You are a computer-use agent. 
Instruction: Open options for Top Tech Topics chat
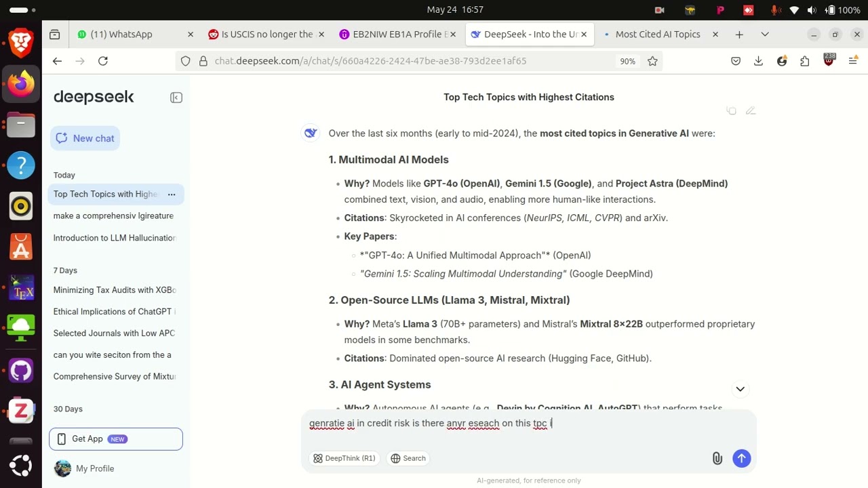click(x=172, y=195)
